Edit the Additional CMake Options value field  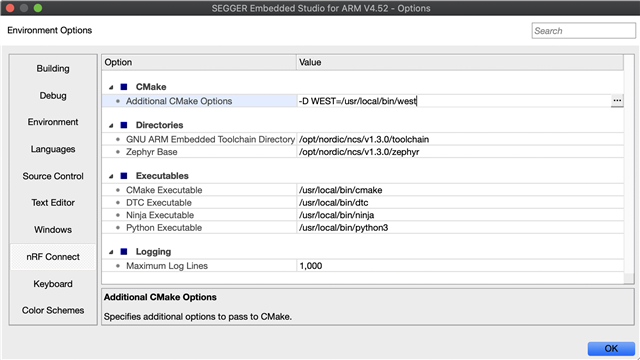(x=453, y=101)
